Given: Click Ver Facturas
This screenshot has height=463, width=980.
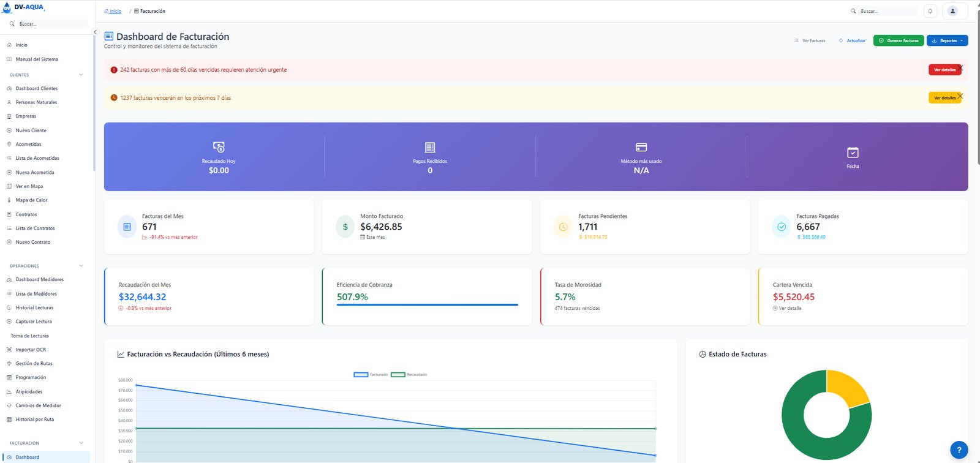Looking at the screenshot, I should [810, 40].
